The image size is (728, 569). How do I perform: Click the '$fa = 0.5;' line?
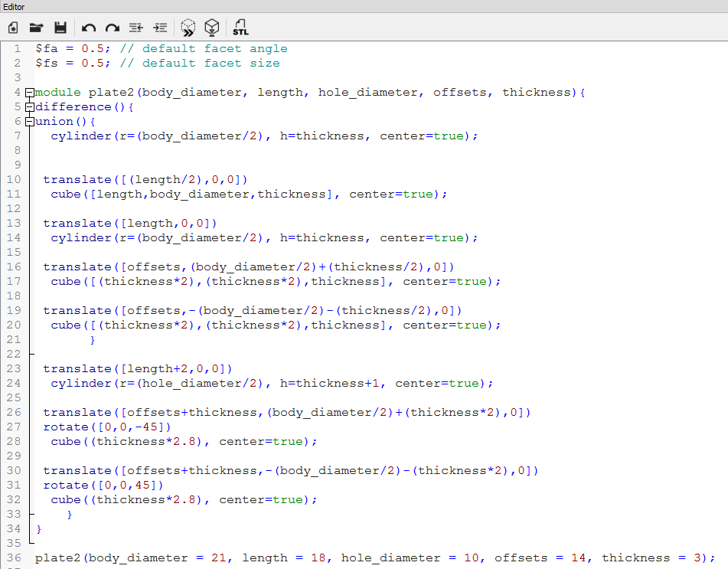click(73, 49)
